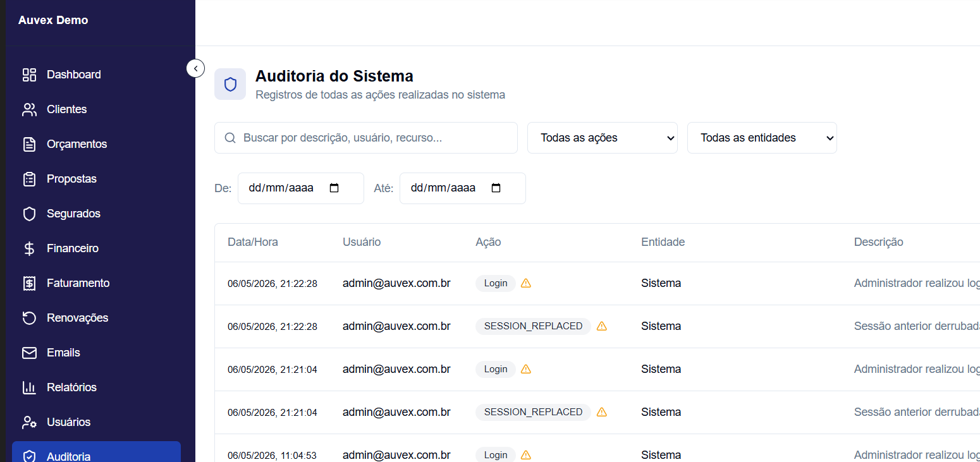Go to Financeiro section

[96, 248]
